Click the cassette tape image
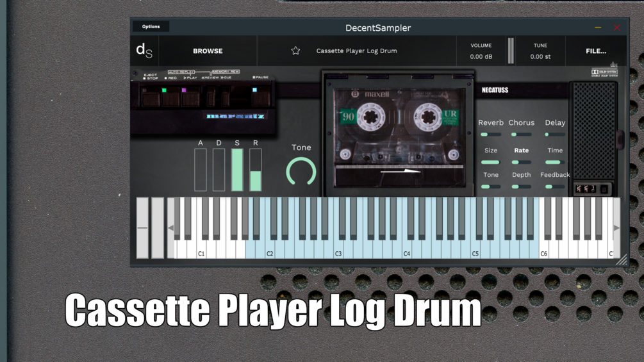The image size is (644, 362). [x=399, y=129]
